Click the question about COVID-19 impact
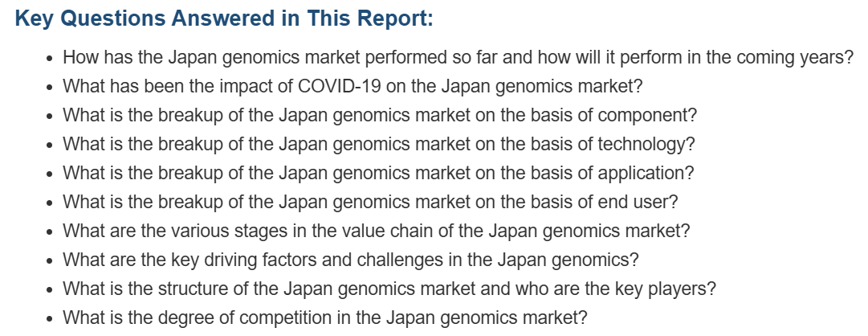Screen dimensions: 868x336 352,86
